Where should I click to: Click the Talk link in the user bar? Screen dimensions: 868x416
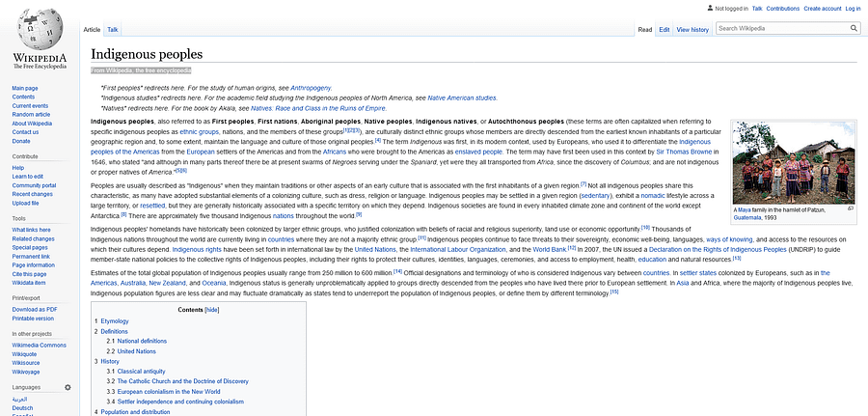[757, 9]
